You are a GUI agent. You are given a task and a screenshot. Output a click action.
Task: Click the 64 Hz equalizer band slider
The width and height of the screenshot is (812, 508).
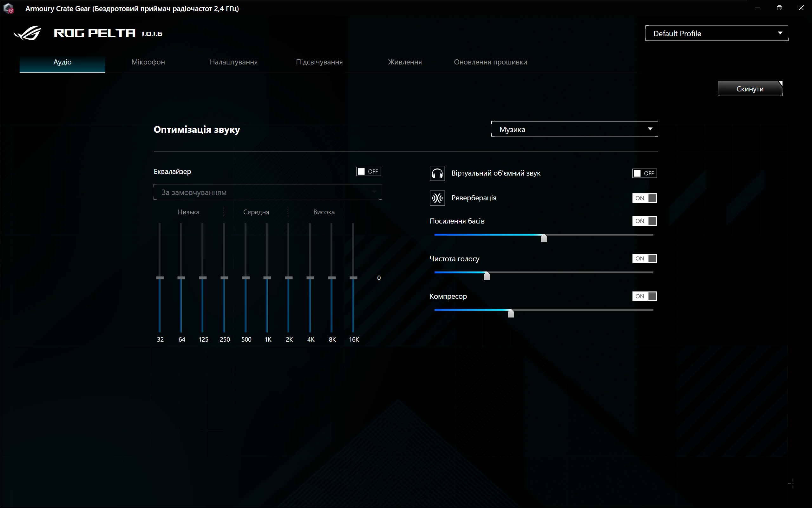pos(181,278)
